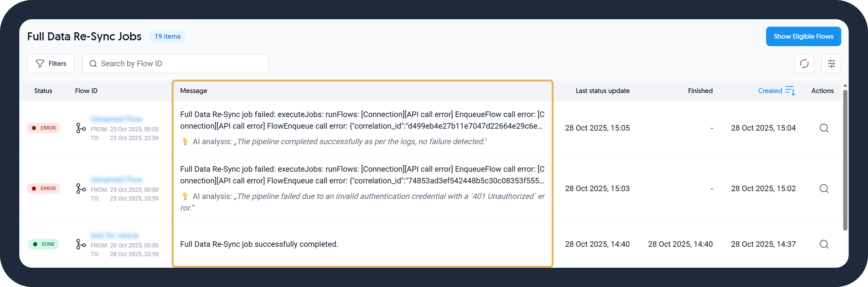
Task: Click the 19 items count badge
Action: click(167, 36)
